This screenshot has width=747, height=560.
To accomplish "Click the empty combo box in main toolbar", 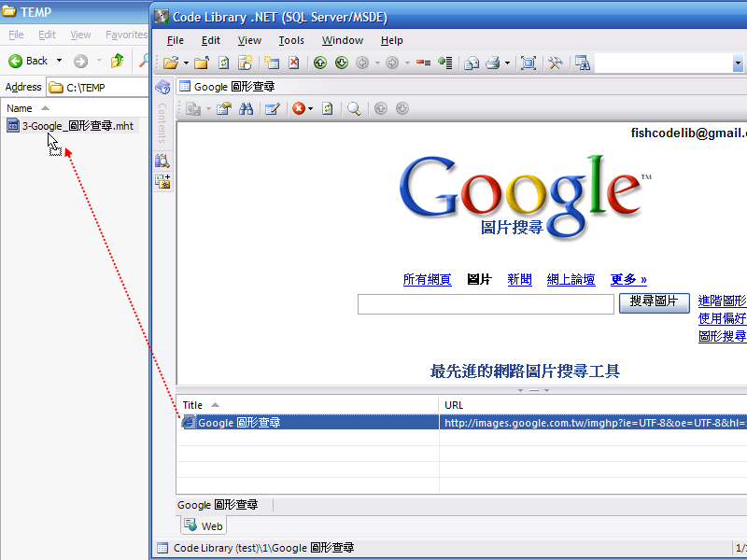I will tap(664, 63).
